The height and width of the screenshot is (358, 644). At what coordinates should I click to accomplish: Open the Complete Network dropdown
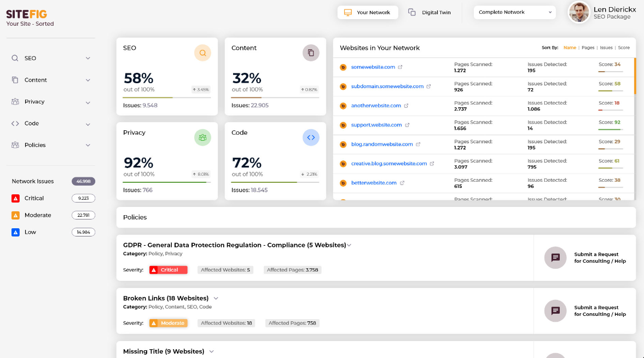pos(514,13)
